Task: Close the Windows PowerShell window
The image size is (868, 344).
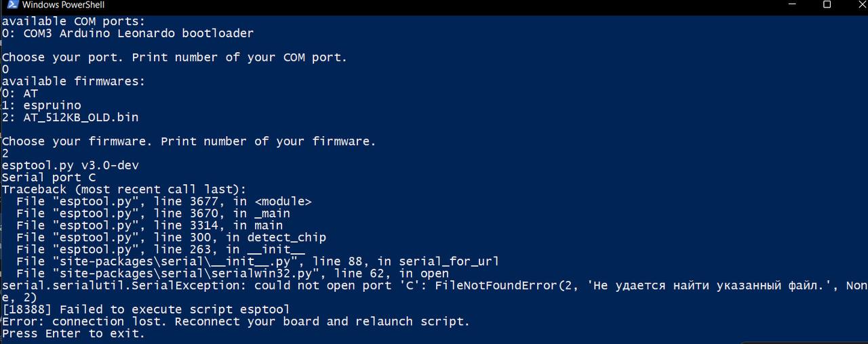Action: coord(859,5)
